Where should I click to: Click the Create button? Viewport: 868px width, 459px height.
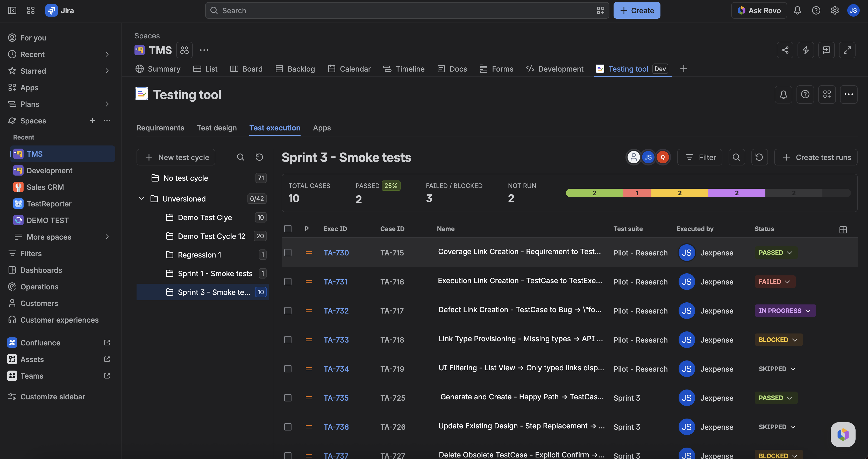point(637,10)
